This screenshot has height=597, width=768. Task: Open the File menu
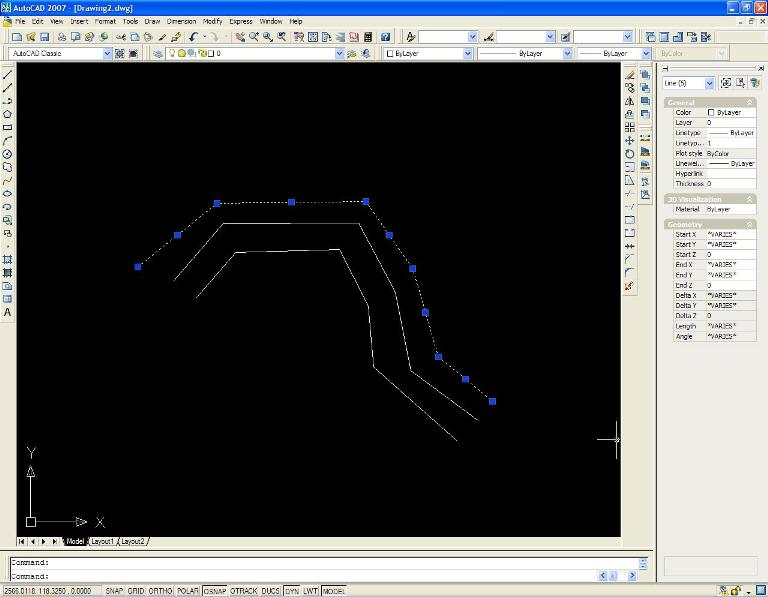point(20,22)
